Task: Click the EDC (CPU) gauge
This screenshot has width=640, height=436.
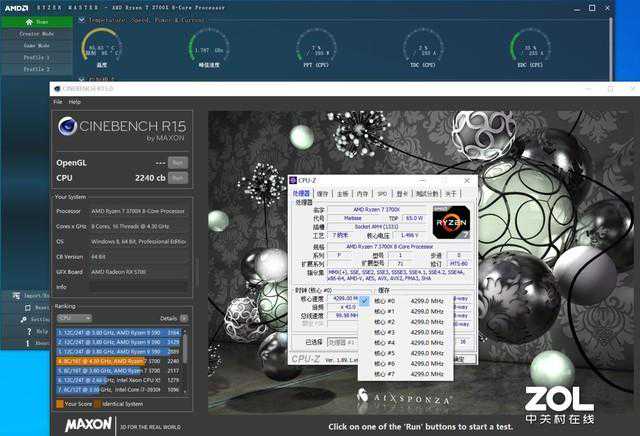Action: [529, 48]
